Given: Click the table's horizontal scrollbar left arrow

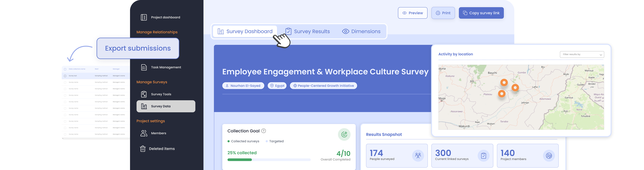Looking at the screenshot, I should tap(63, 138).
